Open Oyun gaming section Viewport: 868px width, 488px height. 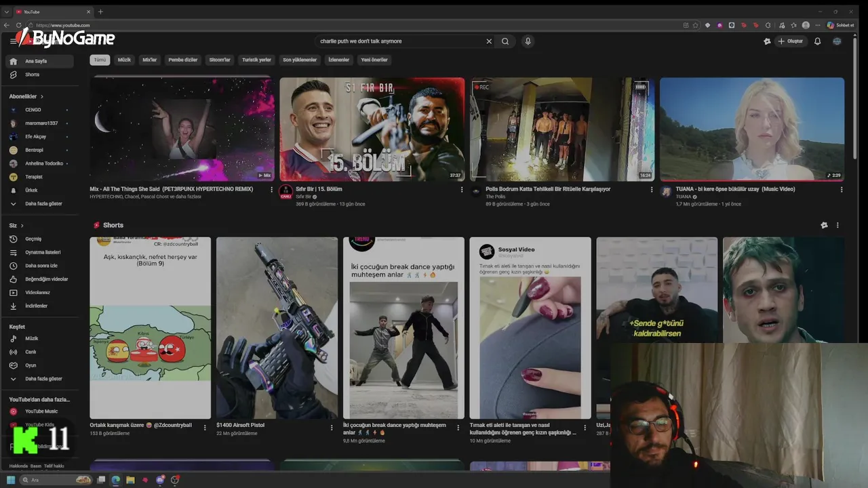pos(39,365)
